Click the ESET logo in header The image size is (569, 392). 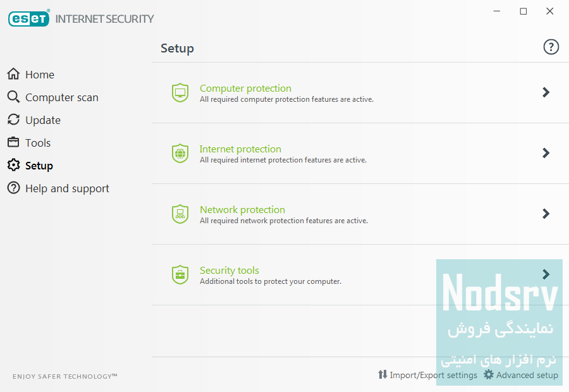[28, 18]
